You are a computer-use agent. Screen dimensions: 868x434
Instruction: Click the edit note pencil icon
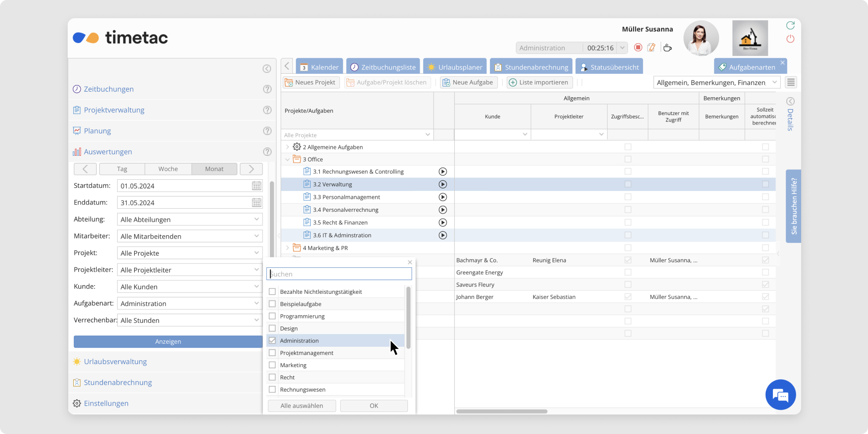651,47
